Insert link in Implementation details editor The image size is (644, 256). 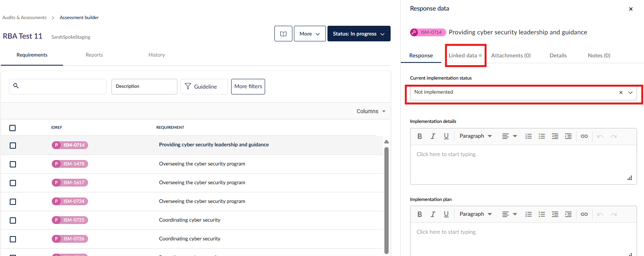584,136
